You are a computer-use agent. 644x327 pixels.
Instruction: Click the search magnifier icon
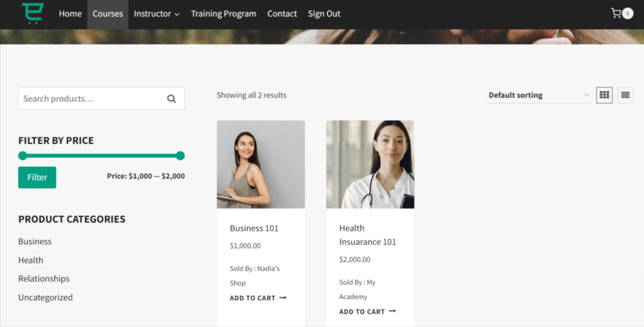coord(171,99)
